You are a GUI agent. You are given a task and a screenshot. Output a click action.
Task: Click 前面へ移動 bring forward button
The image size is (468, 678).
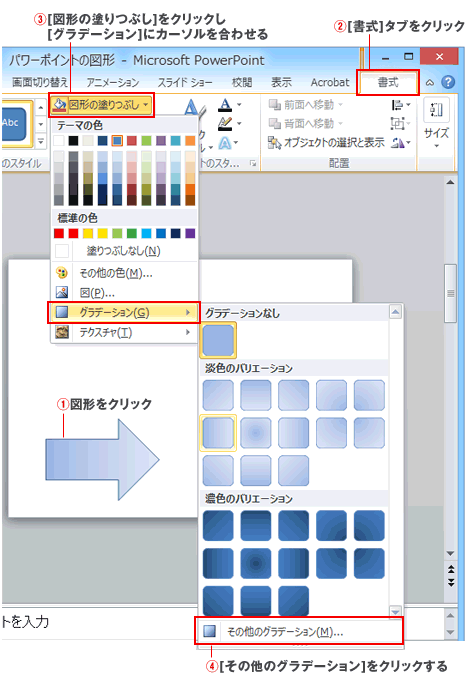[306, 105]
